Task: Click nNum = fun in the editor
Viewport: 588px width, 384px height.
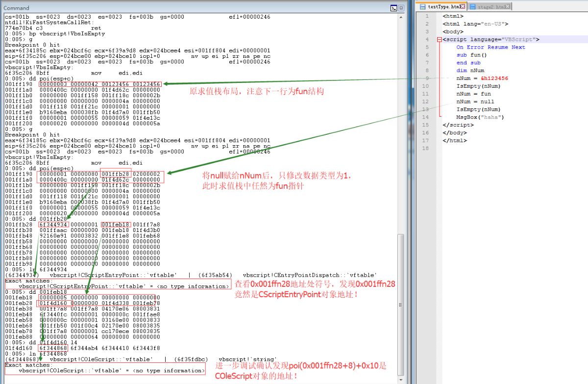Action: pyautogui.click(x=473, y=94)
